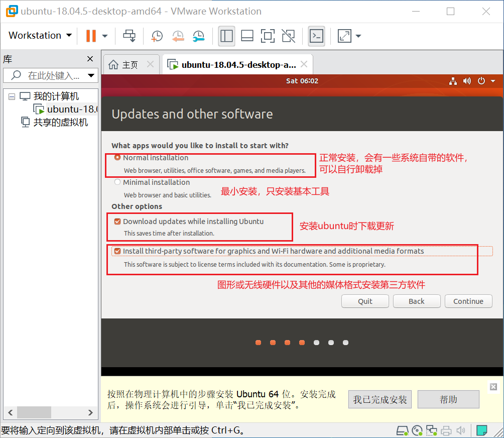This screenshot has width=504, height=438.
Task: Select Normal installation radio button
Action: (117, 157)
